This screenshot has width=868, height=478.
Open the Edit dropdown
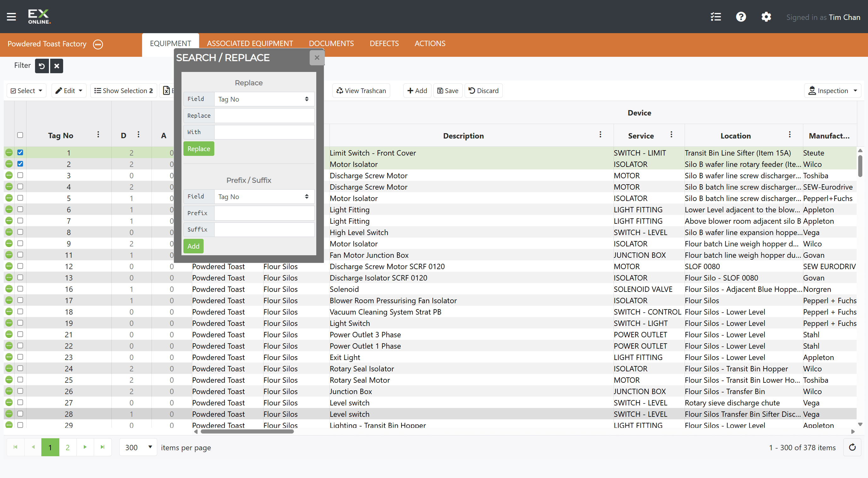[x=69, y=91]
